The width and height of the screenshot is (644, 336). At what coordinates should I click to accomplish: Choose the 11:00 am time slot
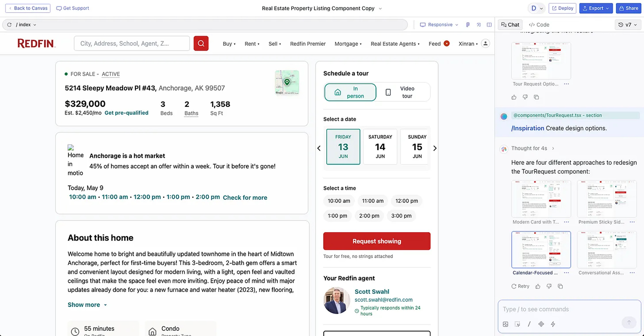coord(372,201)
